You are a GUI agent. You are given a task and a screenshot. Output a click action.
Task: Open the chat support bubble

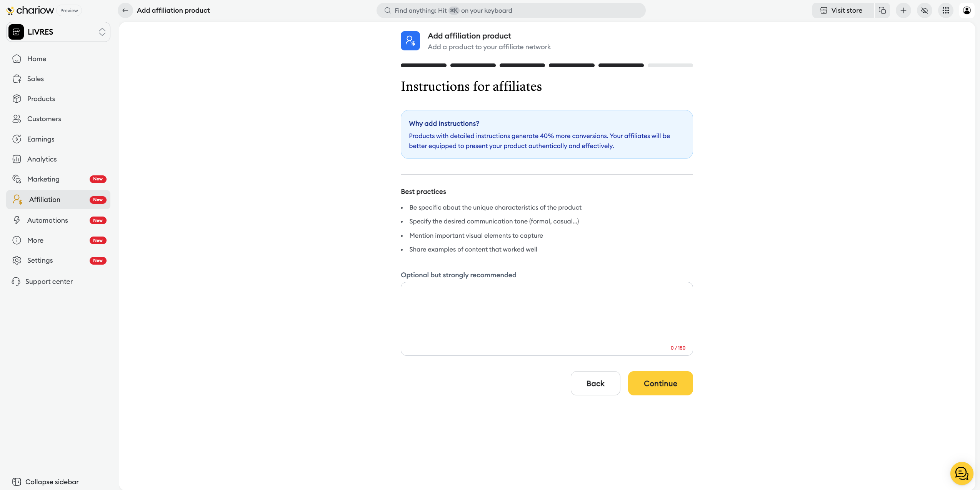[962, 473]
